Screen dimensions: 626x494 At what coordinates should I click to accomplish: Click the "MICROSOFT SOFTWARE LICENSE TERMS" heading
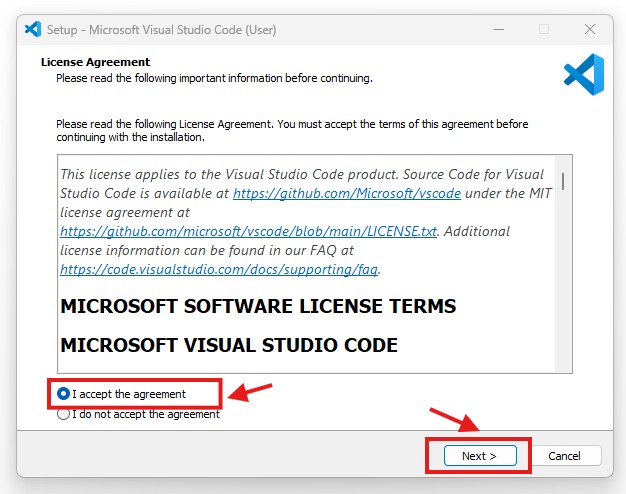click(x=258, y=306)
